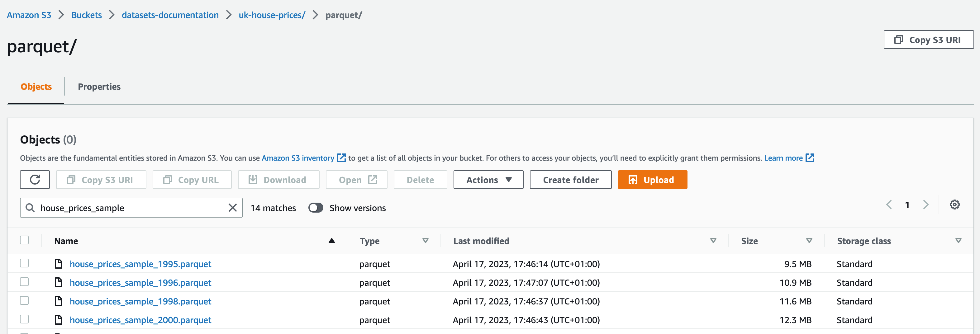The height and width of the screenshot is (334, 980).
Task: Sort by Name ascending arrow
Action: [x=331, y=241]
